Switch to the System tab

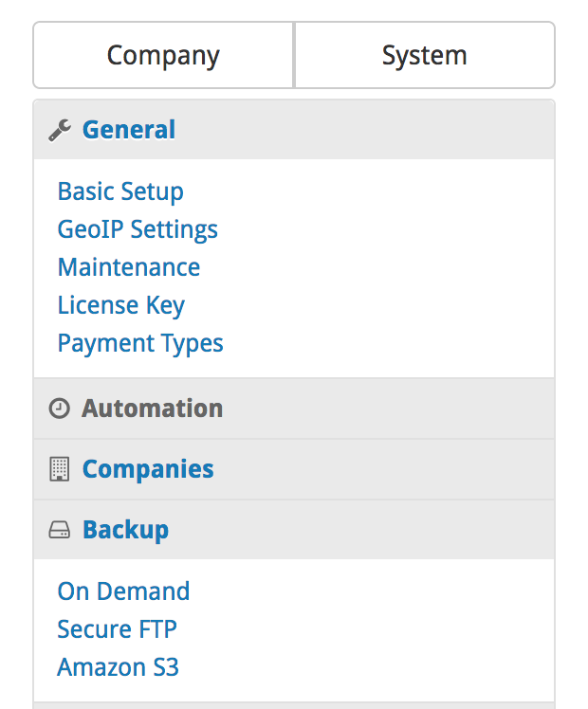point(425,55)
